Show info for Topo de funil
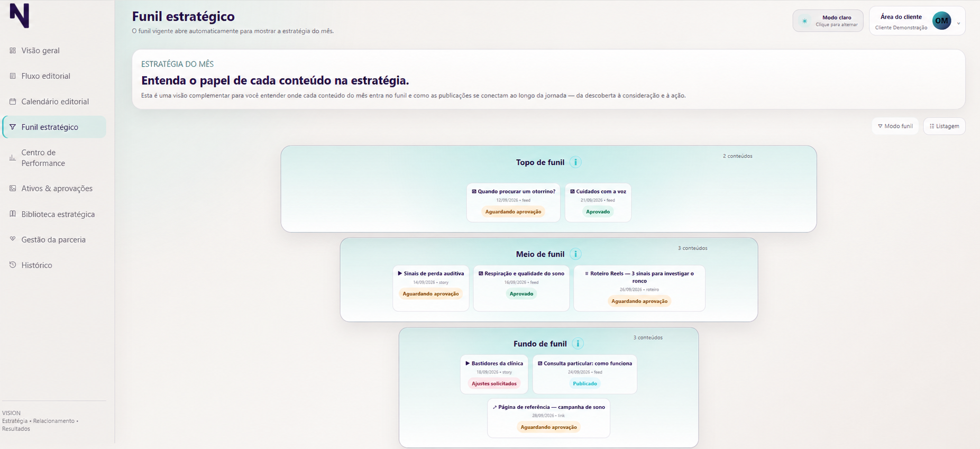980x449 pixels. pyautogui.click(x=575, y=162)
